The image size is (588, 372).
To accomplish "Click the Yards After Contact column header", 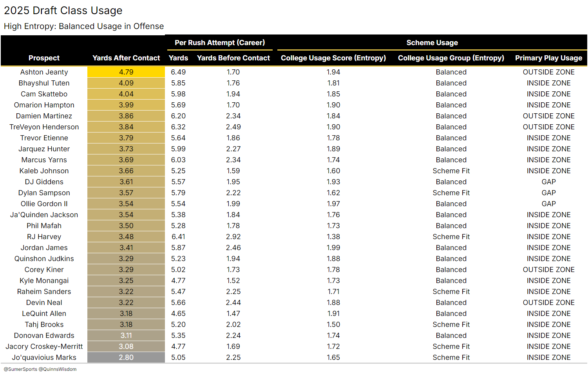I will 126,58.
